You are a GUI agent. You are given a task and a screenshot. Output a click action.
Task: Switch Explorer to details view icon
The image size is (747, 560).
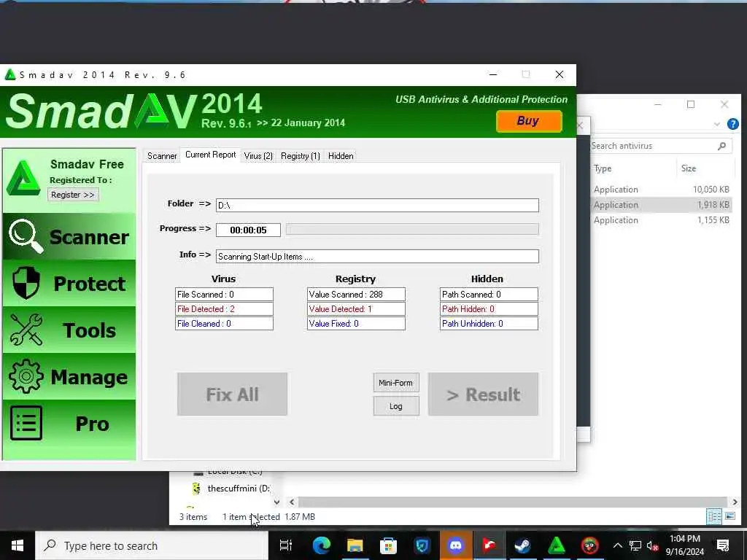[713, 516]
